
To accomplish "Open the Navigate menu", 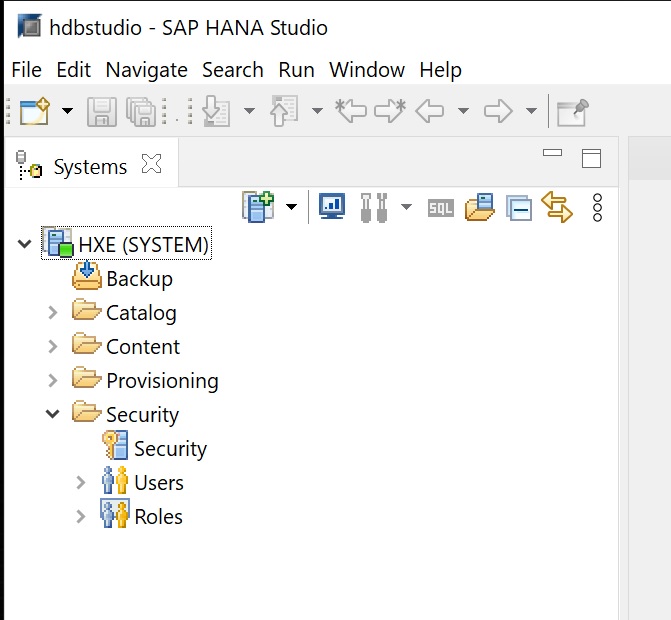I will pos(146,70).
